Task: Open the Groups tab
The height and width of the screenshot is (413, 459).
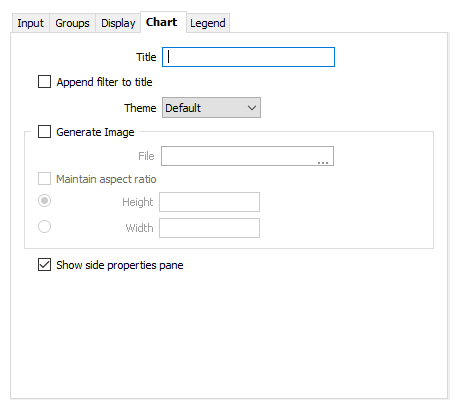Action: [x=72, y=23]
